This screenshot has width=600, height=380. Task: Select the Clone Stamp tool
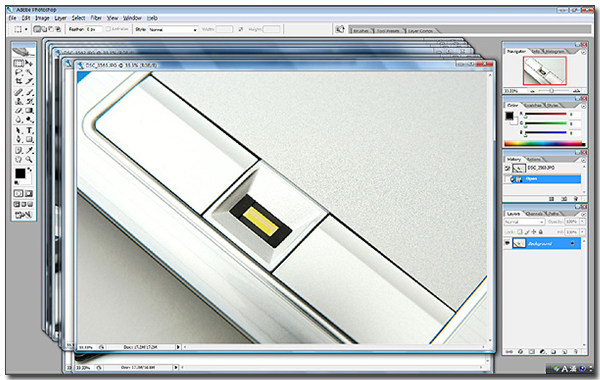[18, 101]
